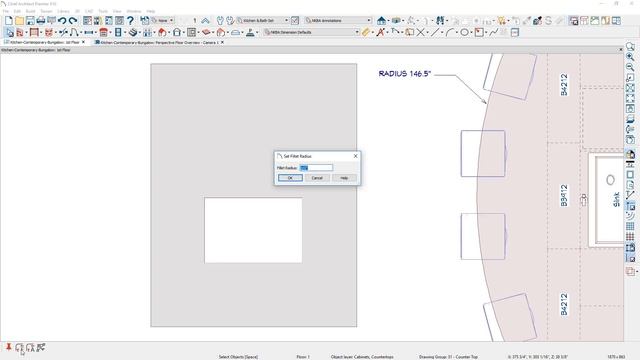Activate the Select Objects arrow tool
Viewport: 640px width, 360px height.
click(x=9, y=32)
